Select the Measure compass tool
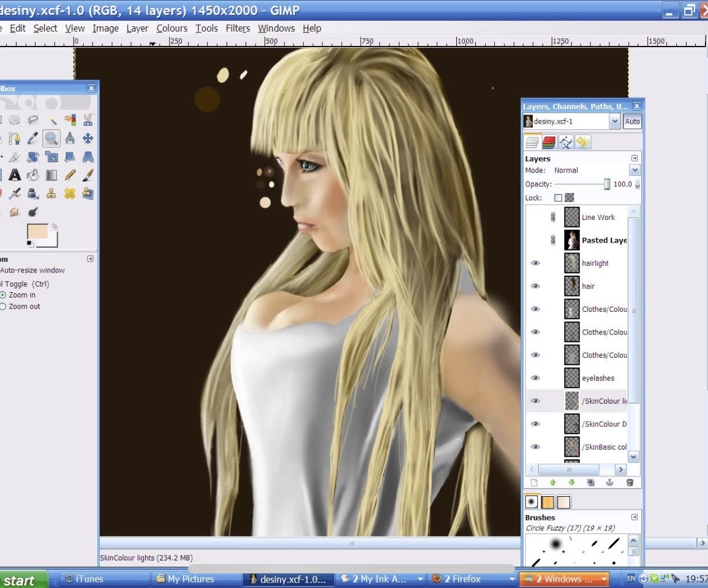 coord(70,138)
